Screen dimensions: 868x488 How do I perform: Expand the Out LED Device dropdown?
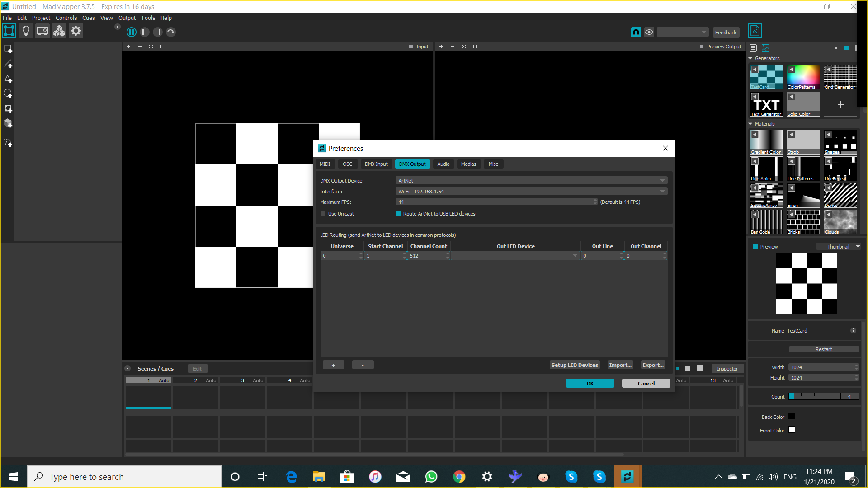[574, 256]
